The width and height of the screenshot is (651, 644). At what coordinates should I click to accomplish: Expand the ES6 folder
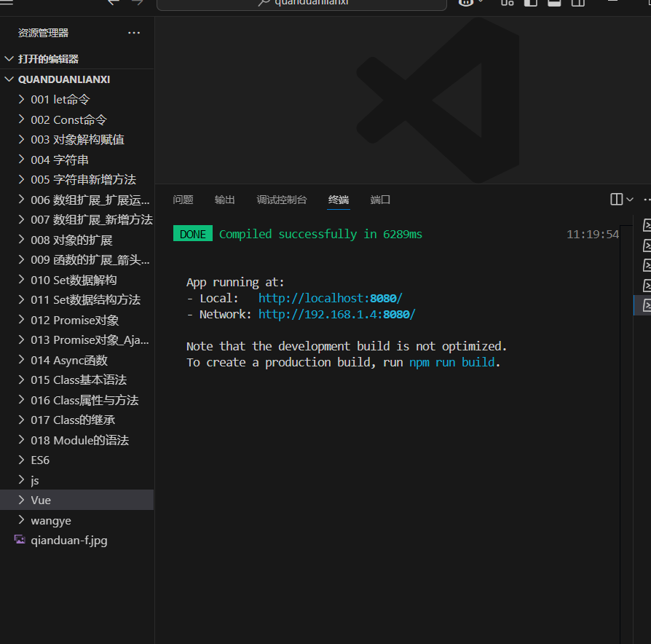(76, 460)
